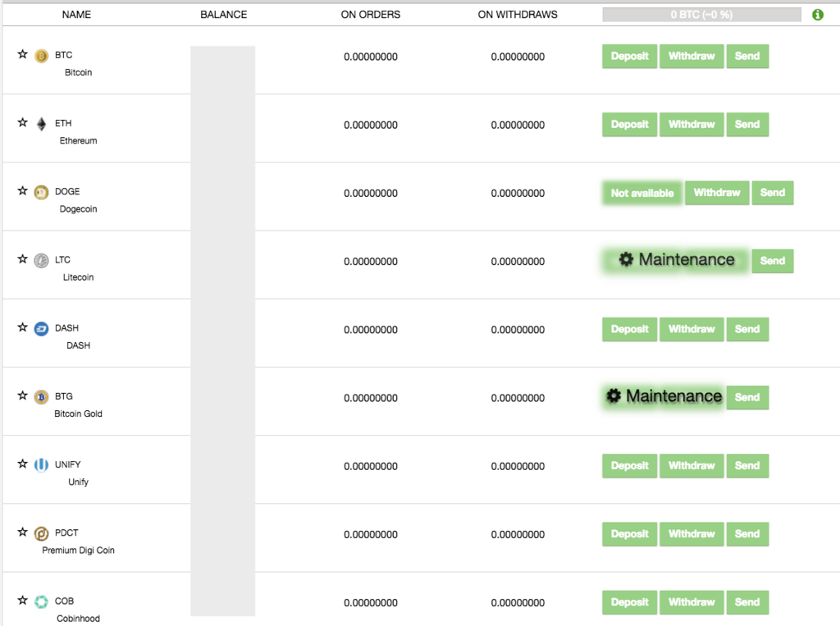The height and width of the screenshot is (626, 840).
Task: Star the PDCT row
Action: [22, 532]
